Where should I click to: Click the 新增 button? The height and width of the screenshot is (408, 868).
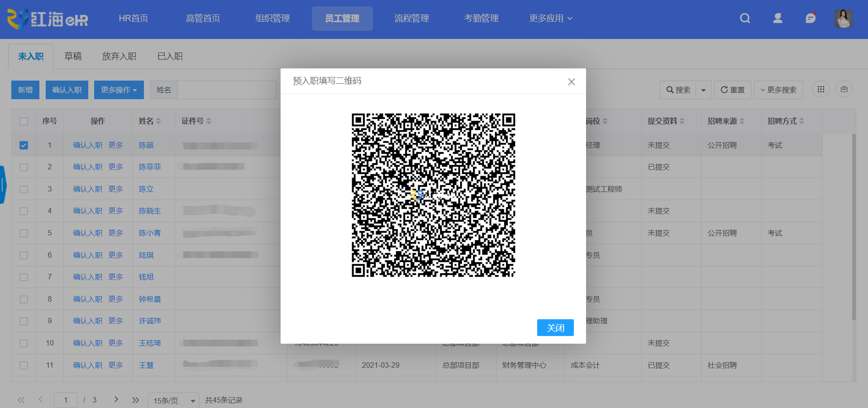25,90
